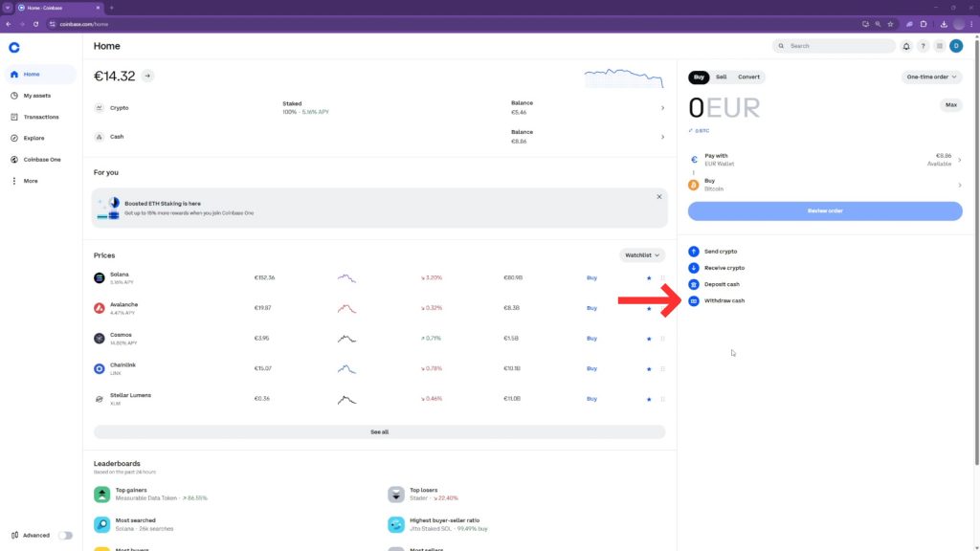Open browser extensions icon

[x=924, y=24]
